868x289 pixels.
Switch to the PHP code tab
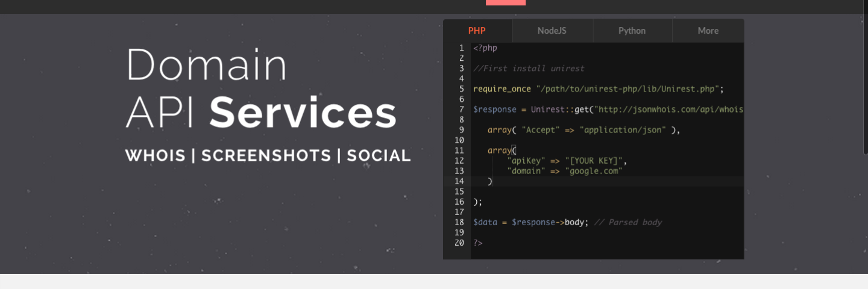(477, 31)
